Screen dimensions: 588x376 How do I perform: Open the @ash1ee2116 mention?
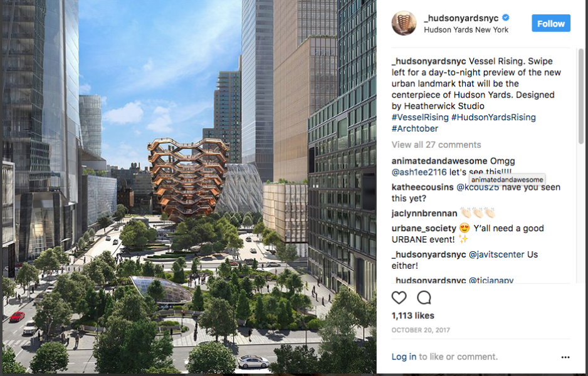pyautogui.click(x=419, y=172)
